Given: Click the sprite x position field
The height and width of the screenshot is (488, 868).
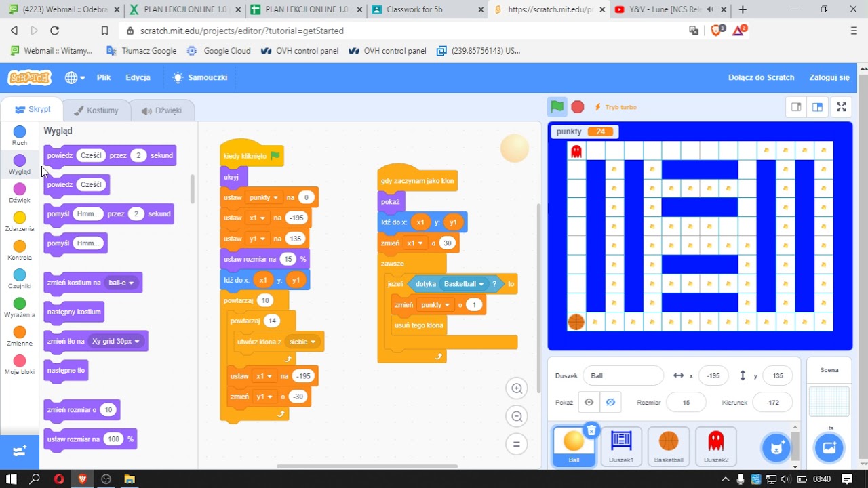Looking at the screenshot, I should (713, 375).
